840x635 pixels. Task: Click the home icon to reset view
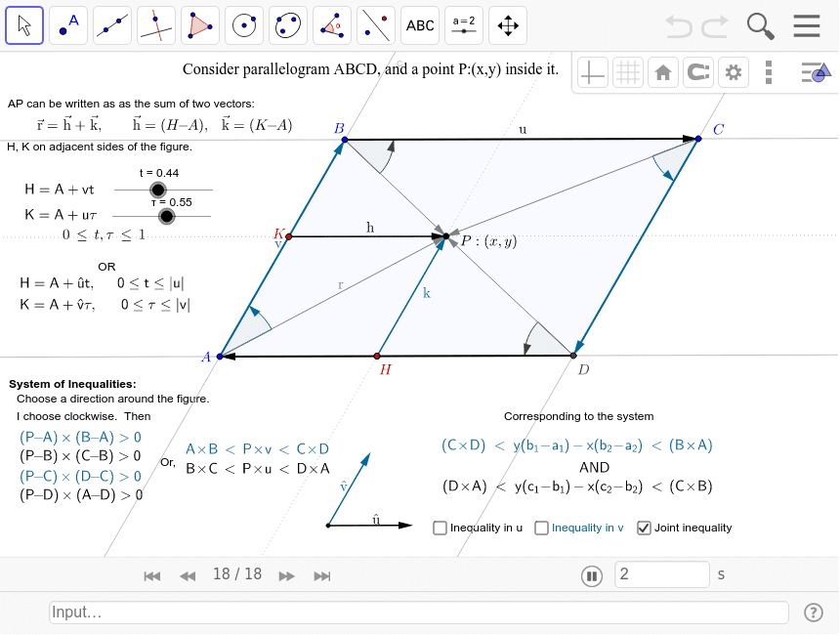click(663, 71)
